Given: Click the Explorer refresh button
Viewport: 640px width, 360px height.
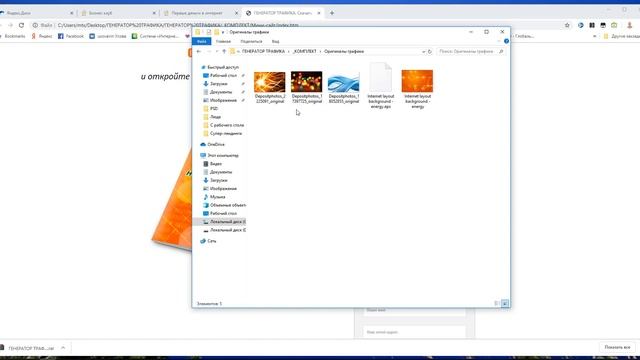Looking at the screenshot, I should point(429,52).
